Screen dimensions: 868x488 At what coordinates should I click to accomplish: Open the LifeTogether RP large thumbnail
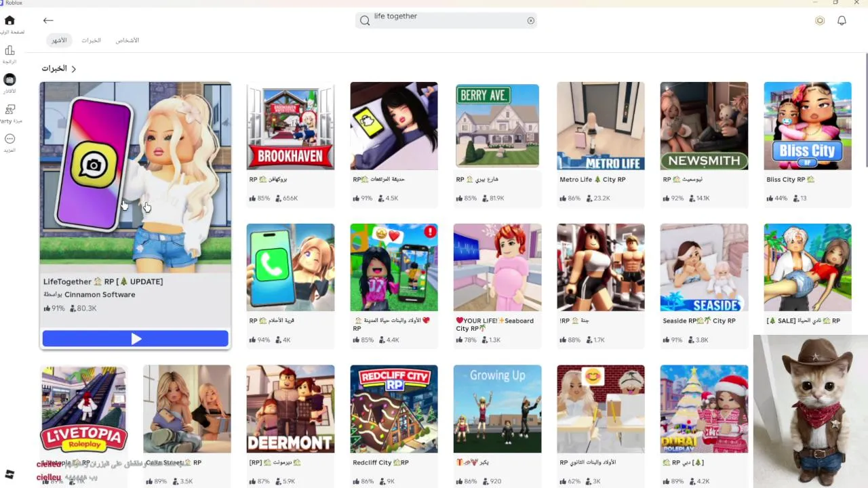point(136,177)
